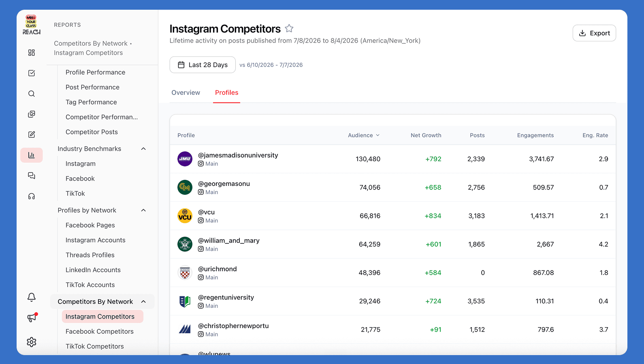Image resolution: width=644 pixels, height=364 pixels.
Task: Open Instagram Accounts report
Action: 96,240
